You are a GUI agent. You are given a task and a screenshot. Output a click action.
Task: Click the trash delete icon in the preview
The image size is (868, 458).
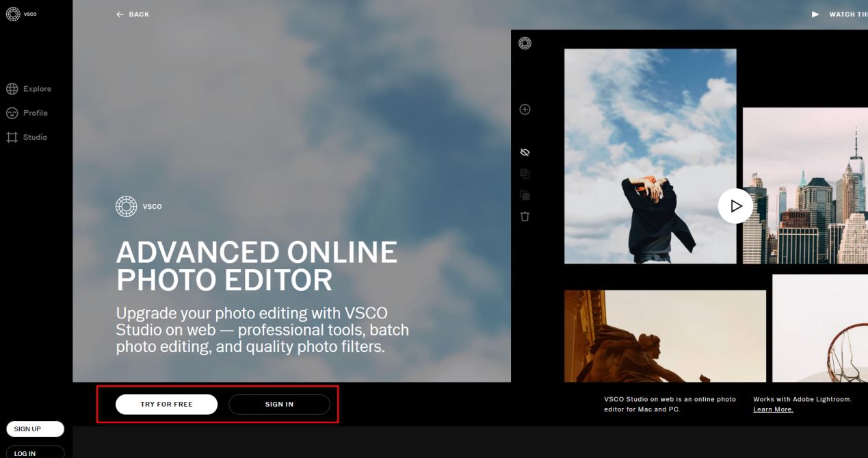tap(525, 216)
